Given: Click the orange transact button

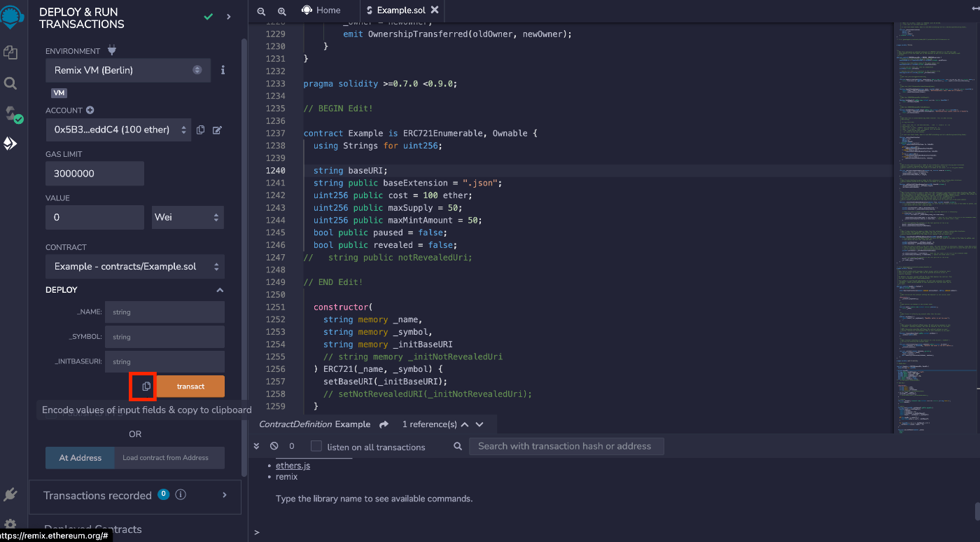Looking at the screenshot, I should tap(190, 386).
